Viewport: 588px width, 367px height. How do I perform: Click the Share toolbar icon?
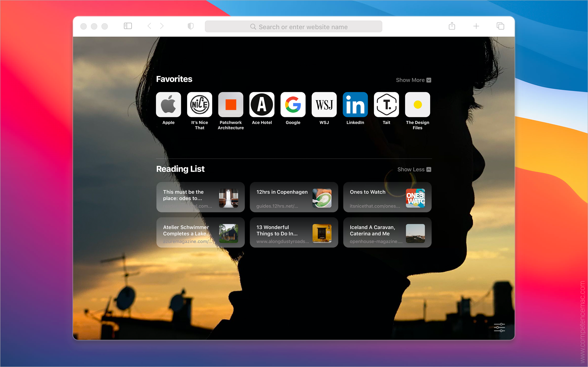(x=452, y=26)
